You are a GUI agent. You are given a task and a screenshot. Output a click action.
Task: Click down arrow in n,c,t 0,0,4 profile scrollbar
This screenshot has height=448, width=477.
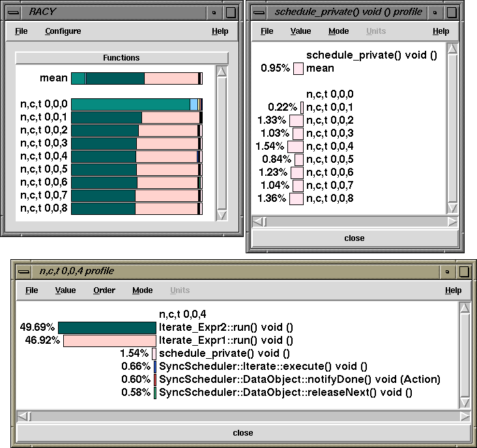click(465, 402)
